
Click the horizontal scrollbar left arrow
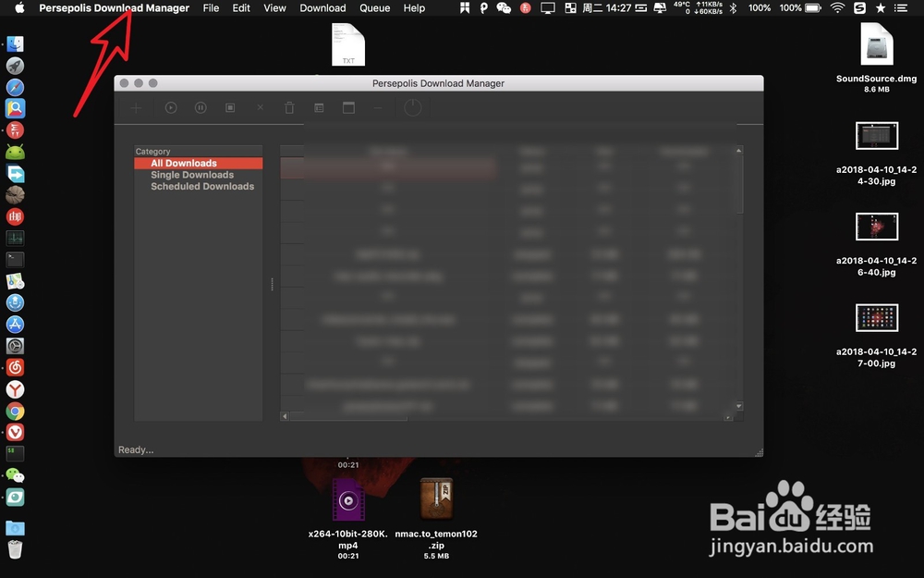285,416
